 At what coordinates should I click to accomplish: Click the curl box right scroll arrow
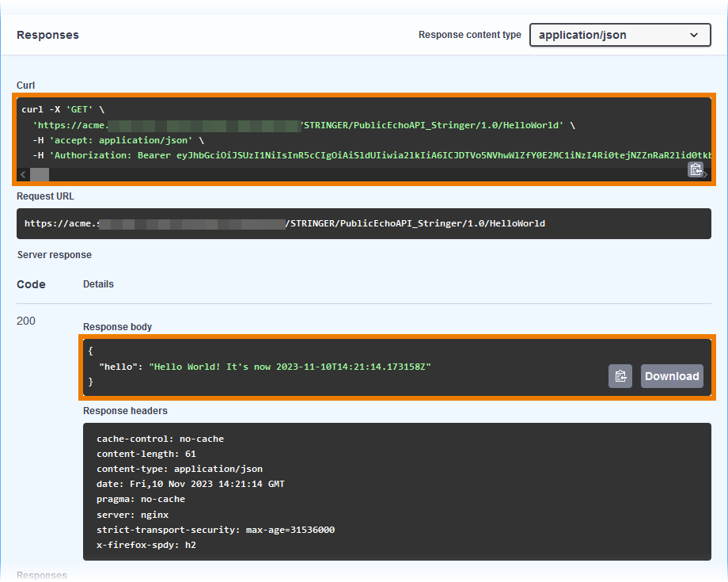[705, 175]
